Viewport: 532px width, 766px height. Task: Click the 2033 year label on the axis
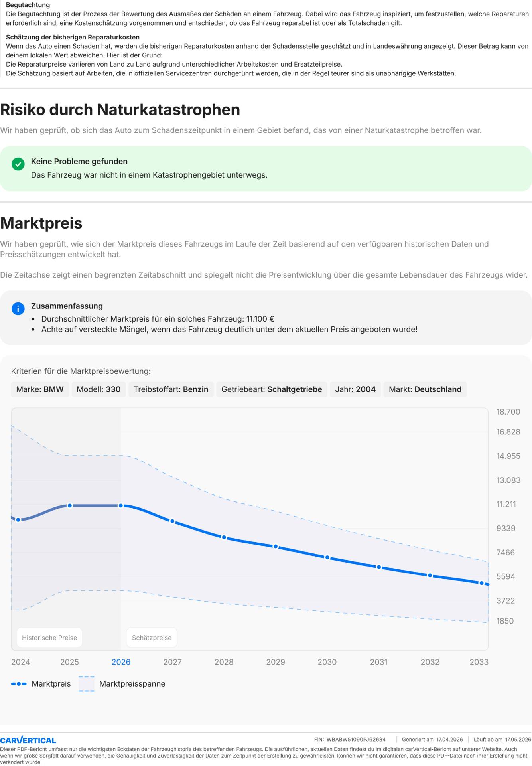click(479, 662)
